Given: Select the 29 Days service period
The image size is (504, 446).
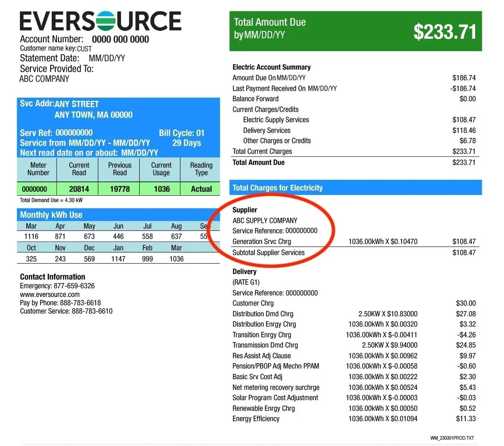Looking at the screenshot, I should pyautogui.click(x=187, y=143).
